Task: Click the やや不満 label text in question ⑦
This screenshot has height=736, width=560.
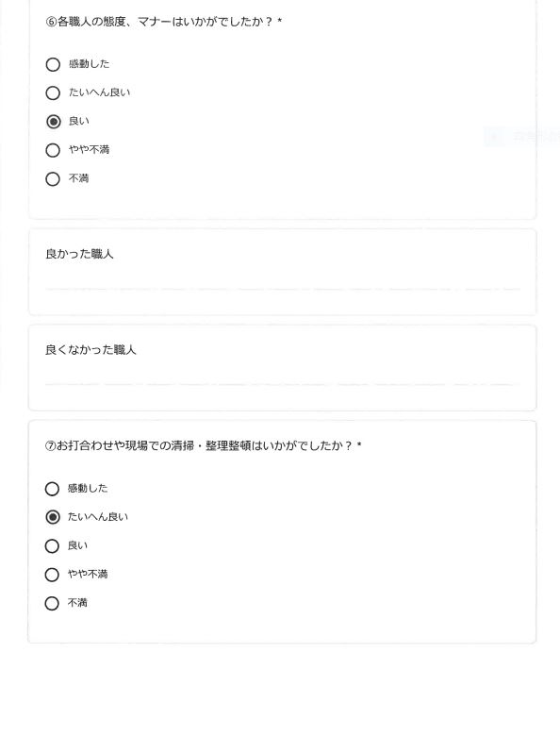Action: tap(88, 574)
